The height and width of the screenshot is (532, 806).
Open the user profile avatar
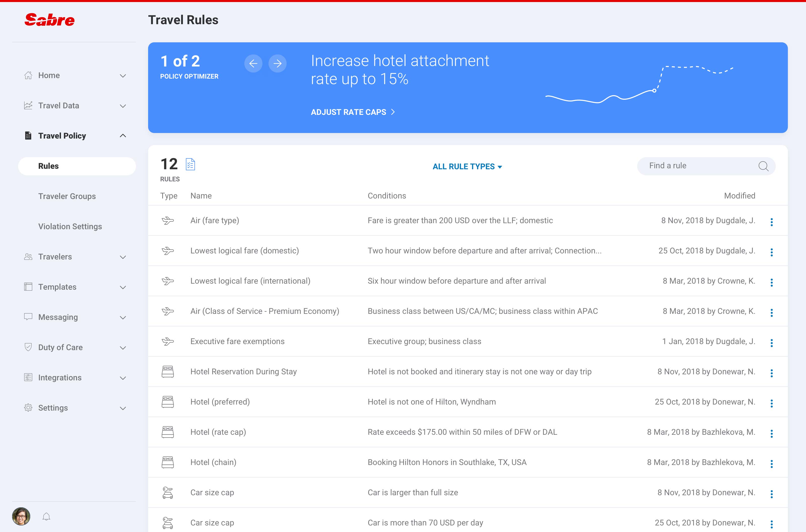coord(21,516)
